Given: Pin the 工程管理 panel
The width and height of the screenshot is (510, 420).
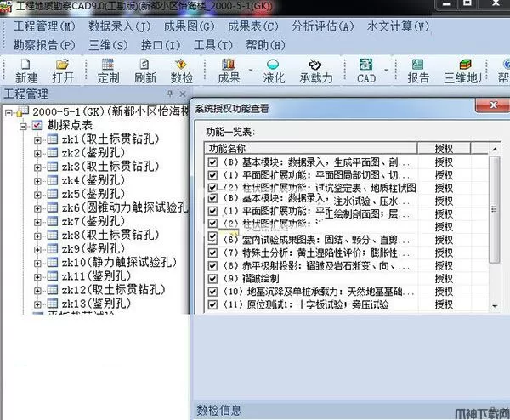Looking at the screenshot, I should pos(170,94).
